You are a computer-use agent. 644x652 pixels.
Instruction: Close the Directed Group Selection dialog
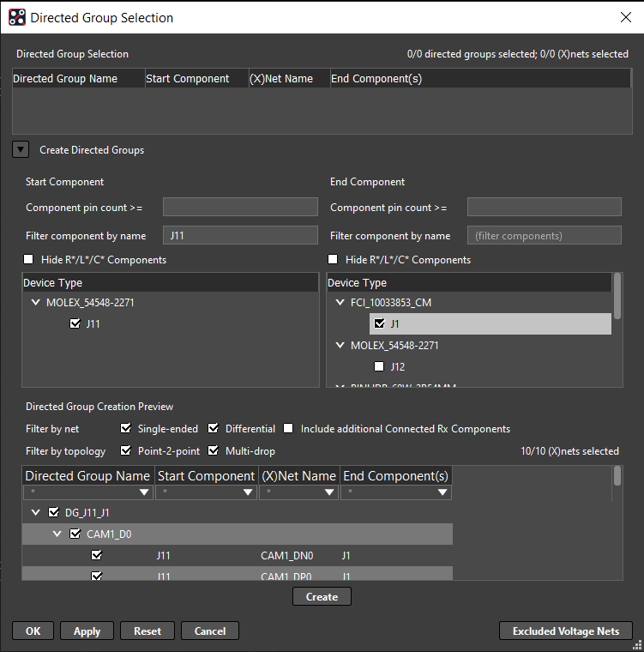click(625, 17)
